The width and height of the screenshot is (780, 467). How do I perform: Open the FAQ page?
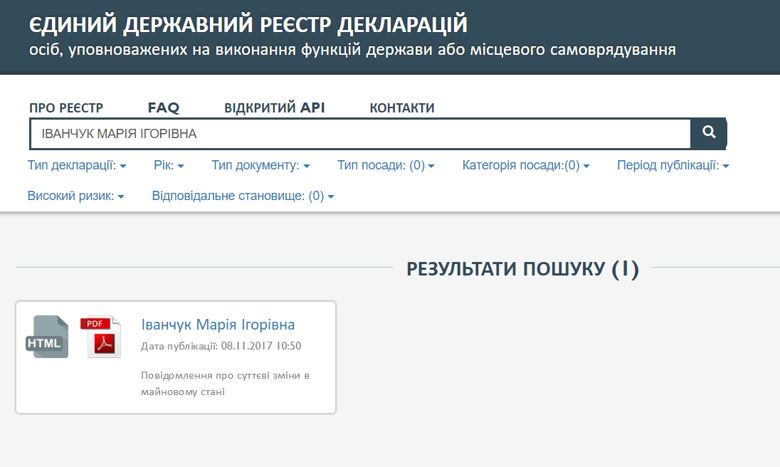click(163, 108)
